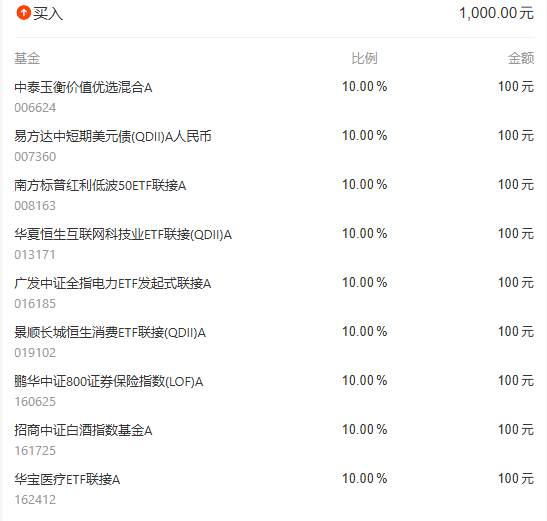Viewport: 547px width, 521px height.
Task: Click 100元 amount for 华宝医疗ETF联接A
Action: pos(516,478)
